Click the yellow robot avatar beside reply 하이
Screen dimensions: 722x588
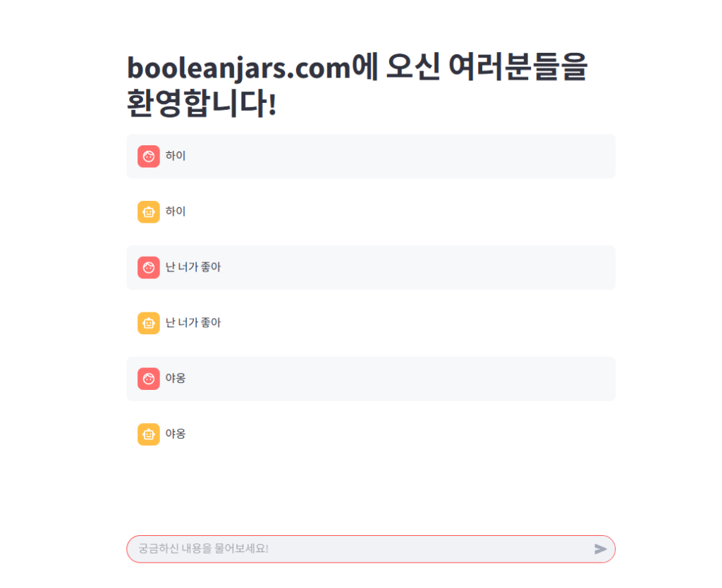[x=148, y=212]
